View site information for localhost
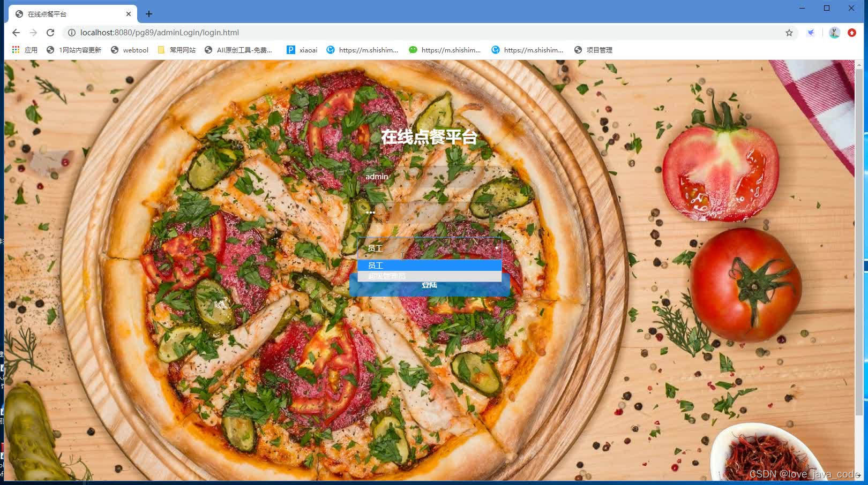 click(x=71, y=33)
